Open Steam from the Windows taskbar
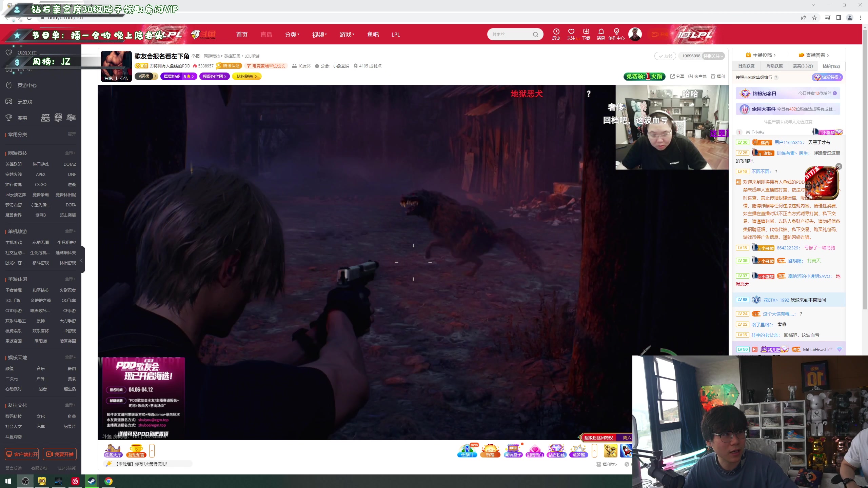 click(x=92, y=481)
